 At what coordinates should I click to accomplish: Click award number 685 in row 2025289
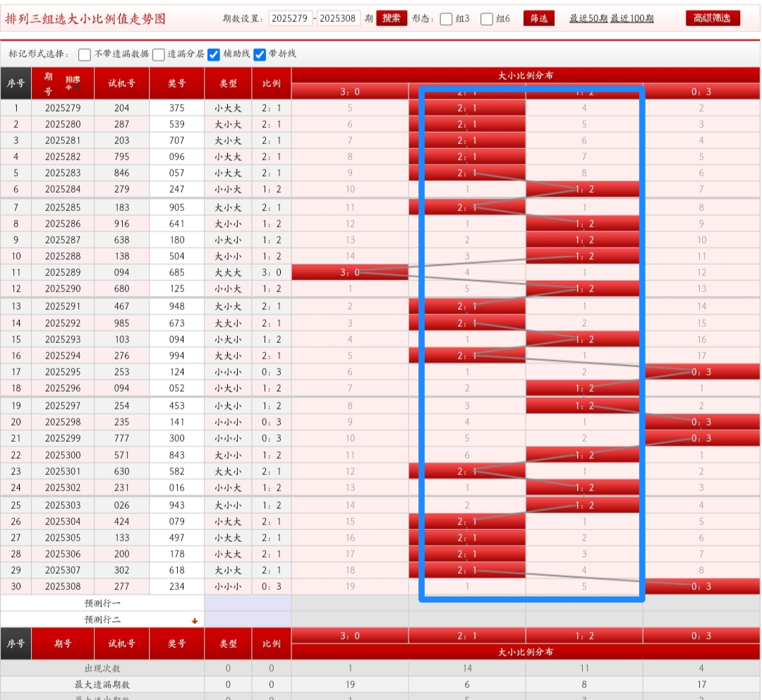click(x=177, y=272)
